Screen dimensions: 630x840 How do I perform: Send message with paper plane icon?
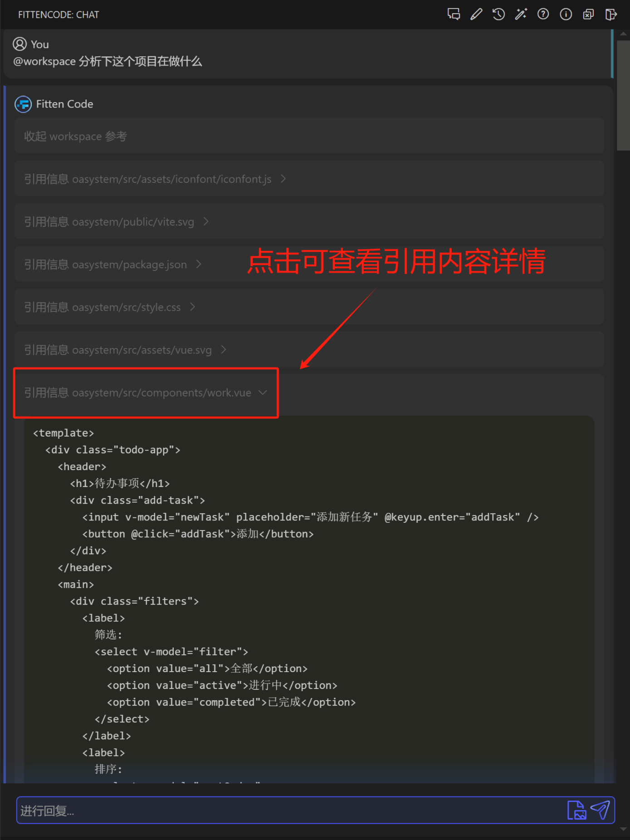[x=600, y=810]
